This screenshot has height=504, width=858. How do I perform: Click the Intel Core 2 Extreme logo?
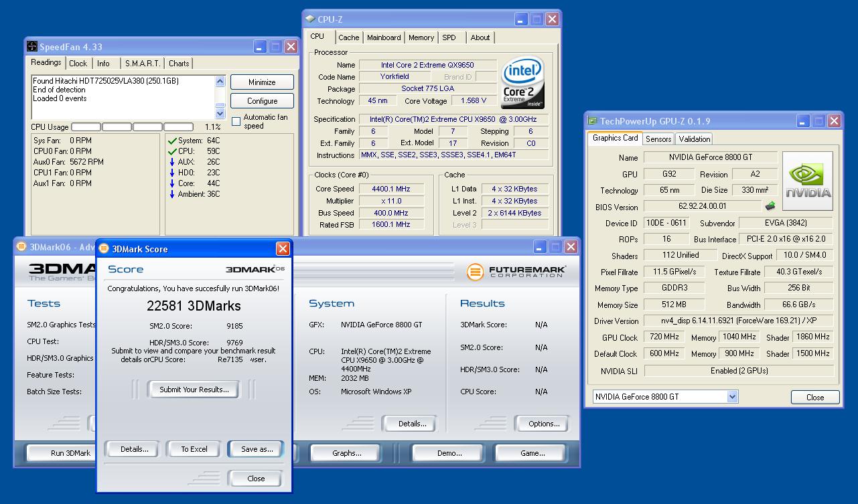[x=522, y=83]
